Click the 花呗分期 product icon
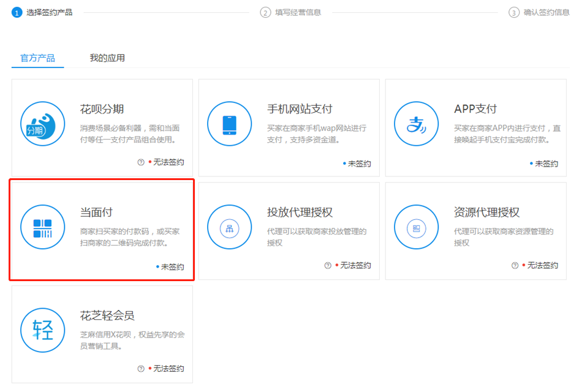The image size is (579, 392). click(x=42, y=124)
